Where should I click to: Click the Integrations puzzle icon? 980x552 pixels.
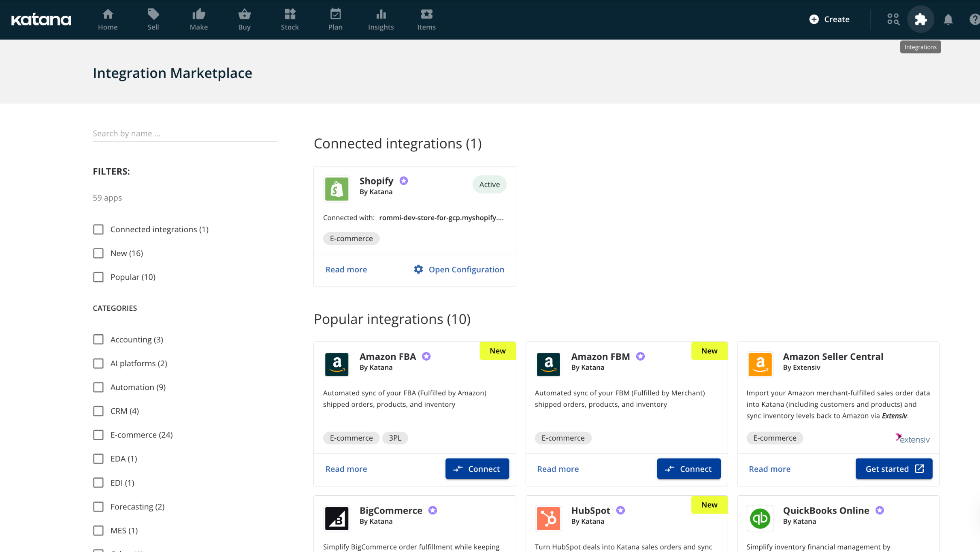tap(920, 19)
